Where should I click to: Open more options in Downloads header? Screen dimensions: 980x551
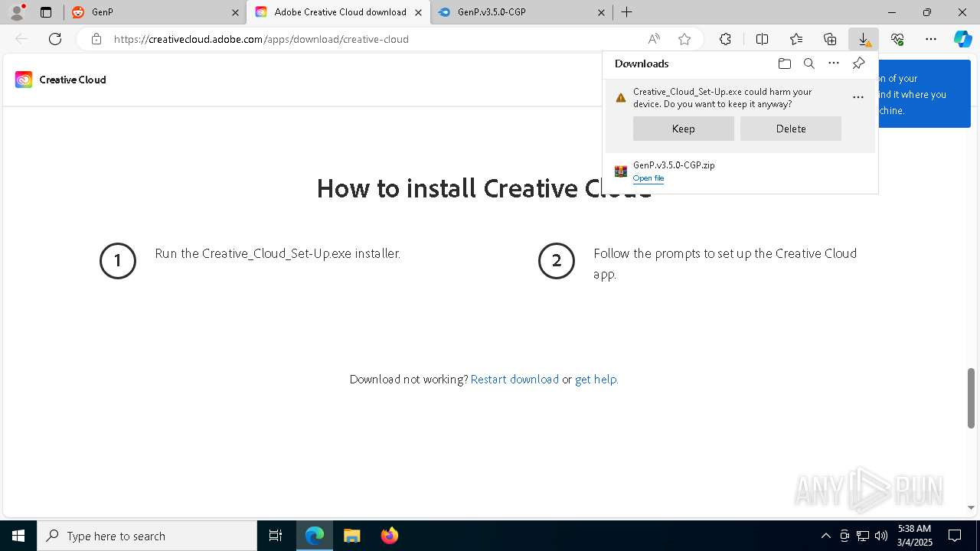coord(834,64)
